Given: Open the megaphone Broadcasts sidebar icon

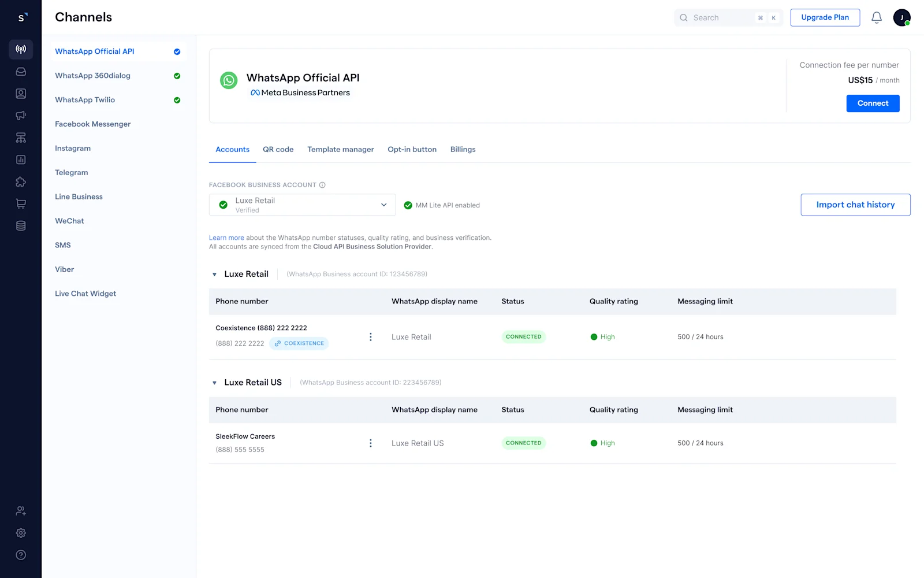Looking at the screenshot, I should click(x=21, y=116).
